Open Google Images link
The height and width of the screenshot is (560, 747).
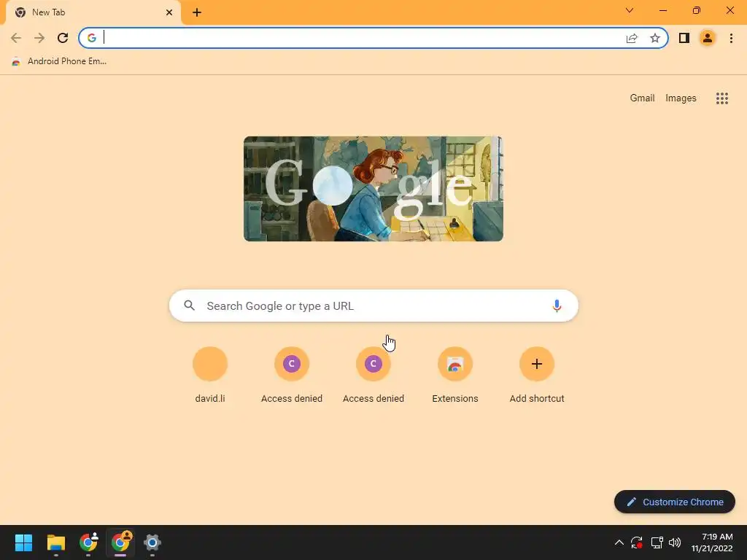(681, 98)
